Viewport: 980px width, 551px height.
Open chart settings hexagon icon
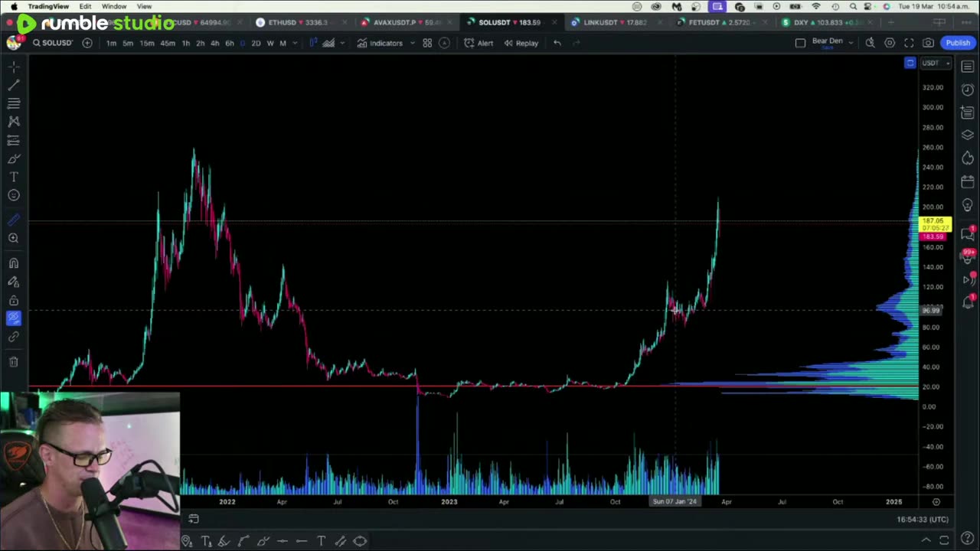click(890, 43)
